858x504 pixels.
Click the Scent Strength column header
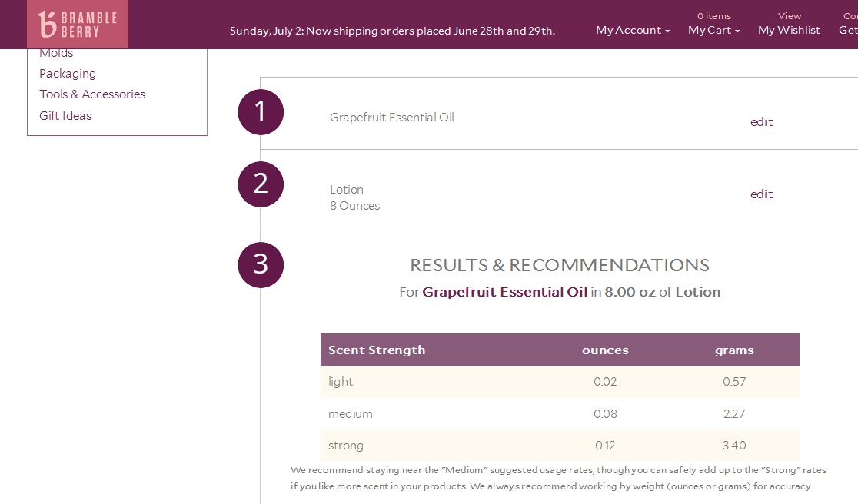pyautogui.click(x=377, y=350)
